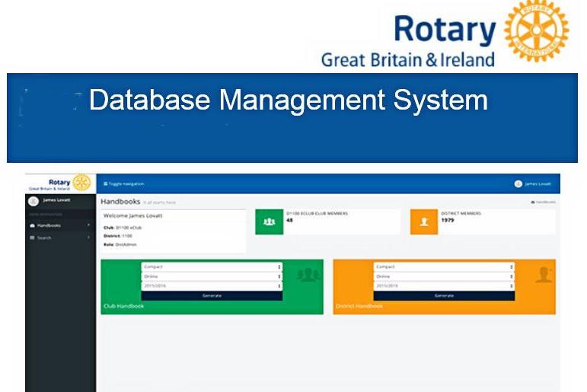
Task: Click the Handbooks breadcrumb icon at top right
Action: tap(533, 202)
